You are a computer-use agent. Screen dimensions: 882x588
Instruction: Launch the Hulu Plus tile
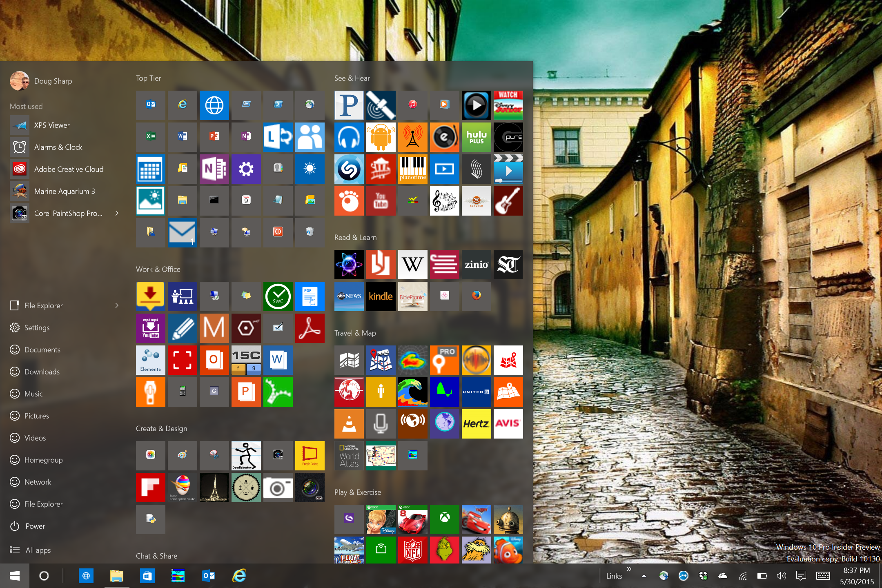coord(476,137)
